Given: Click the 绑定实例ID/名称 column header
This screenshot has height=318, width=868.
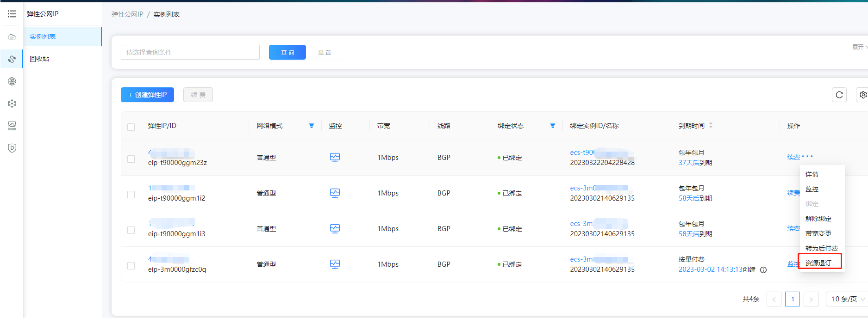Looking at the screenshot, I should coord(594,126).
